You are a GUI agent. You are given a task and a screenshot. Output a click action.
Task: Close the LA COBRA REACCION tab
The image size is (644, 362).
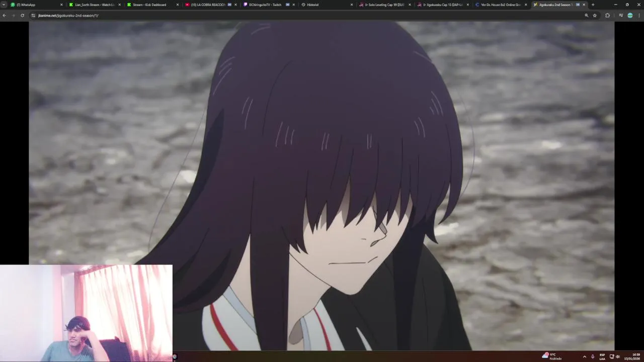[x=235, y=5]
